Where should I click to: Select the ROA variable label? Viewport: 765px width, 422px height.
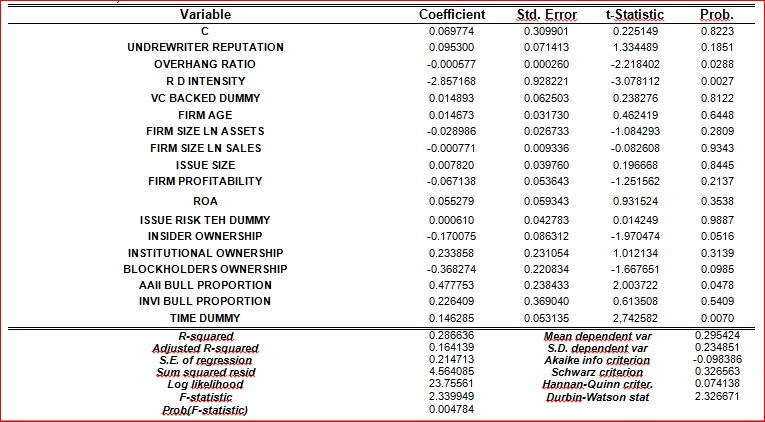point(205,201)
